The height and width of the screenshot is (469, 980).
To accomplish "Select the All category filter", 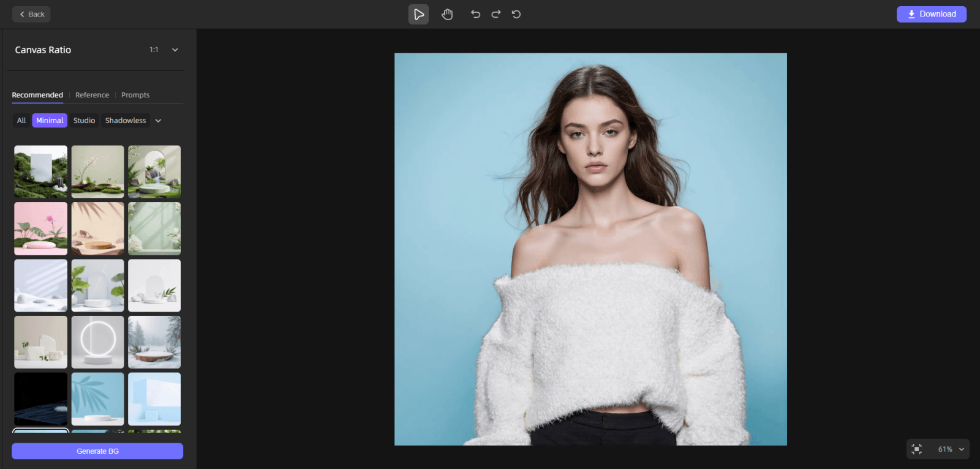I will (x=21, y=121).
